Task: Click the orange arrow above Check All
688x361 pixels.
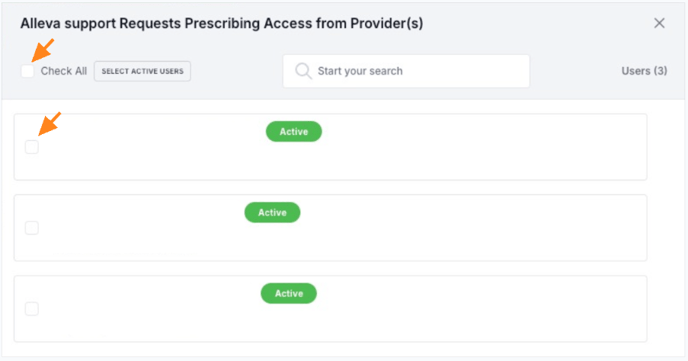Action: point(43,50)
